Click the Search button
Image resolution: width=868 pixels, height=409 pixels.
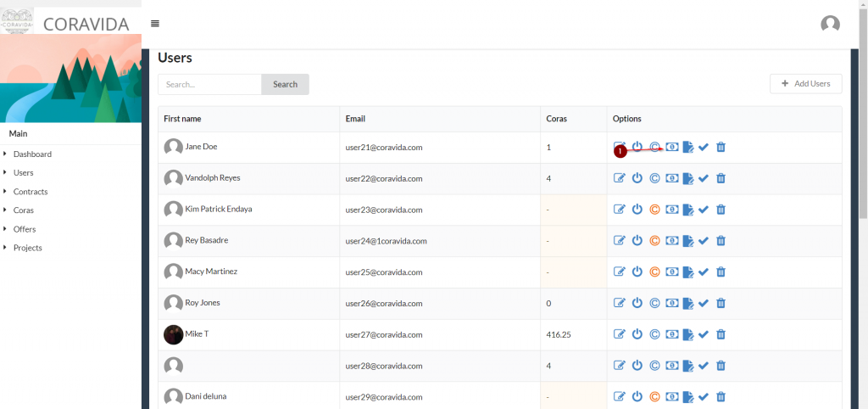285,84
